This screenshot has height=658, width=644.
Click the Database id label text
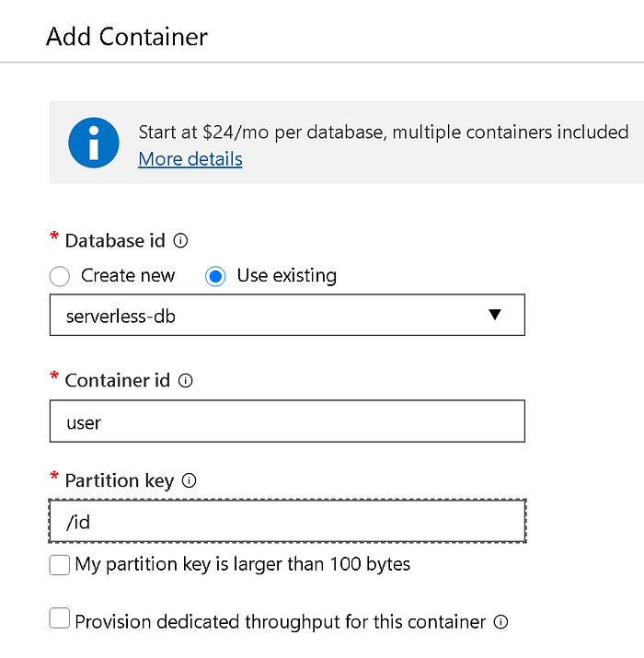115,241
